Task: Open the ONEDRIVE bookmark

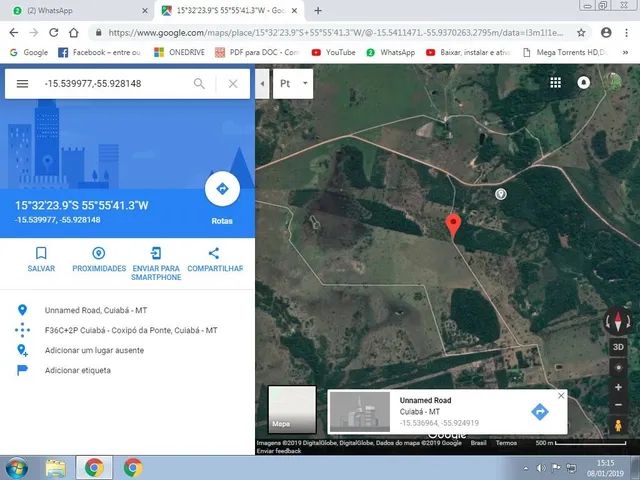Action: (x=179, y=52)
